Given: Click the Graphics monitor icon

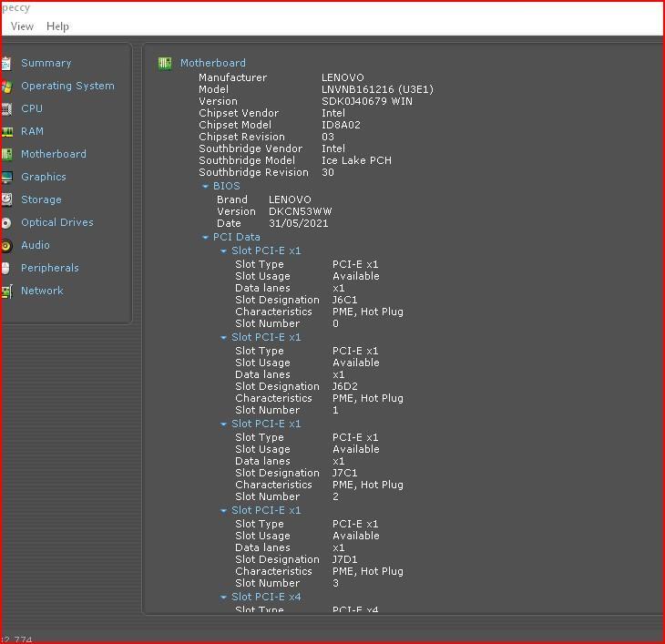Looking at the screenshot, I should click(x=6, y=178).
